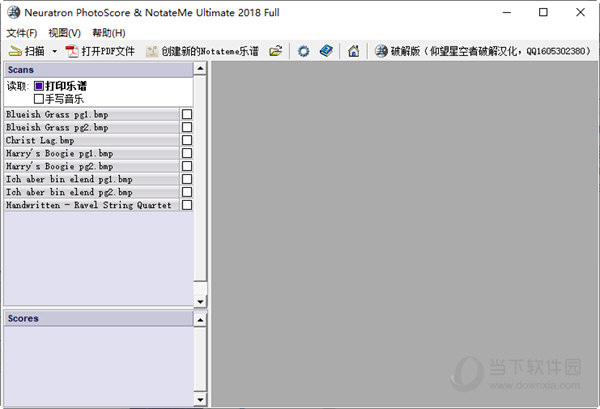This screenshot has width=600, height=409.
Task: Check the box for Christ Lag.bmp
Action: coord(187,140)
